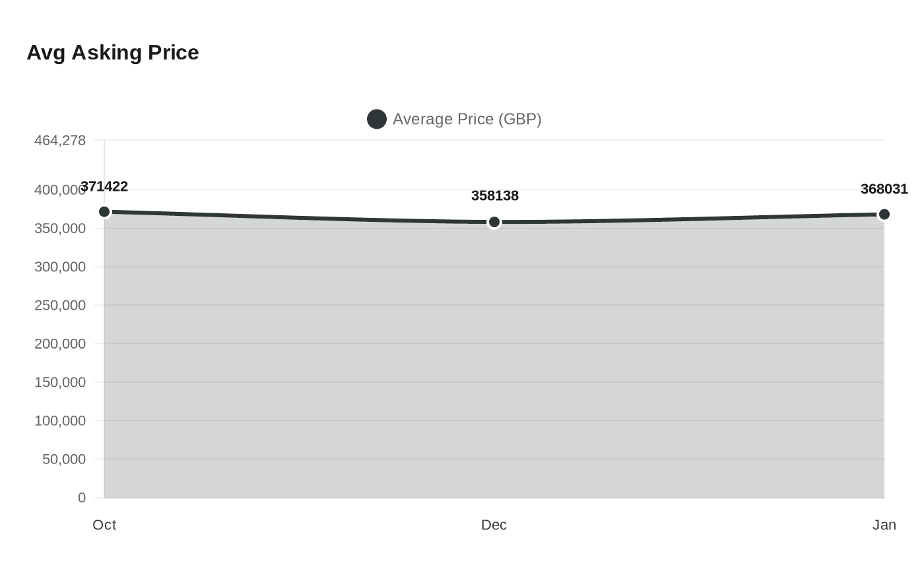Viewport: 924px width, 581px height.
Task: Click the Oct x-axis label
Action: click(x=104, y=525)
